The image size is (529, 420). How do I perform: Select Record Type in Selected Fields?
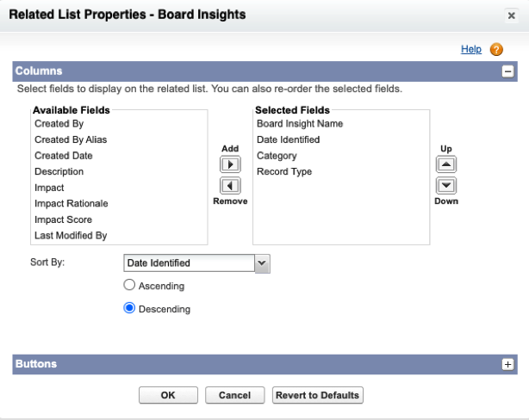pos(284,172)
